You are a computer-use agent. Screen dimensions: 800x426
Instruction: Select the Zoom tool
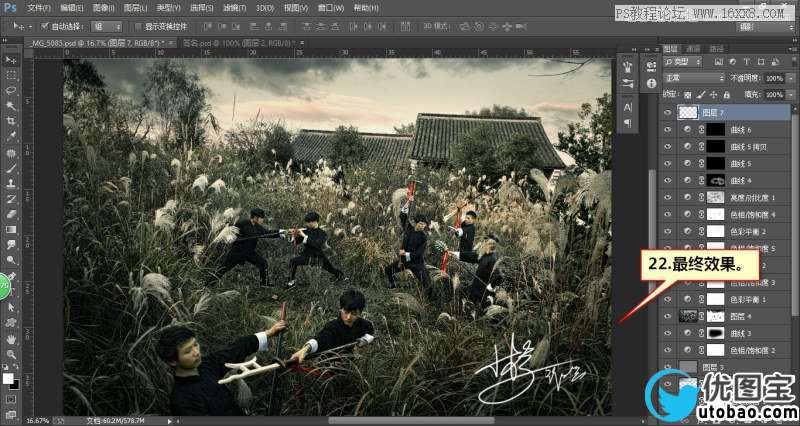pos(10,354)
